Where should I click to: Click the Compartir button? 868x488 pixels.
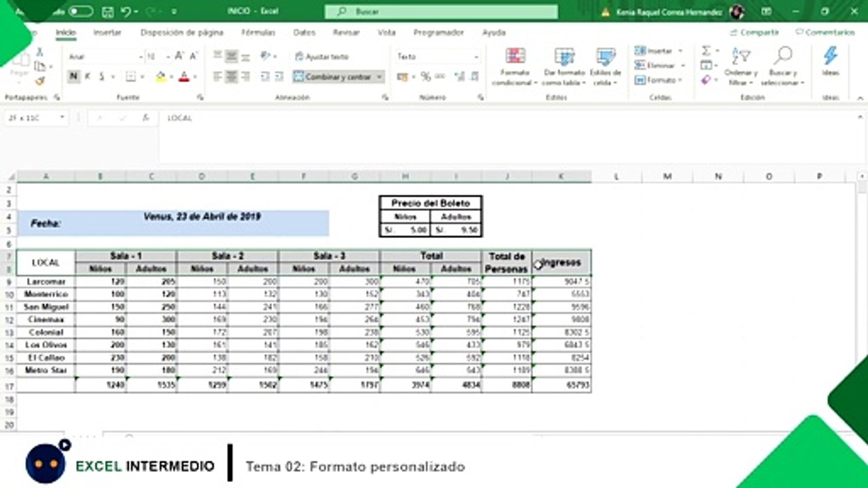(755, 32)
